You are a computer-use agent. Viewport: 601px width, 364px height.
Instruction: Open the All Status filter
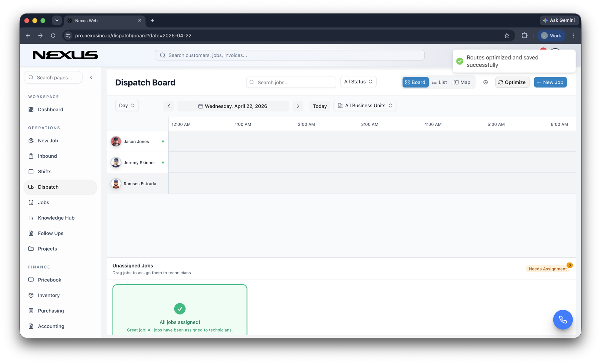point(358,81)
